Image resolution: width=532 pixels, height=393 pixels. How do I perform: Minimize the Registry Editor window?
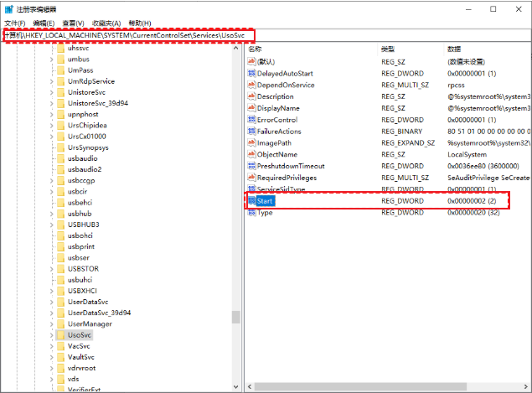pyautogui.click(x=468, y=9)
